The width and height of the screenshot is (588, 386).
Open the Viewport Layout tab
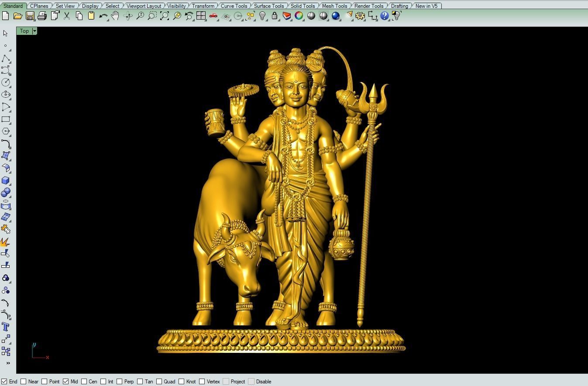[x=144, y=6]
